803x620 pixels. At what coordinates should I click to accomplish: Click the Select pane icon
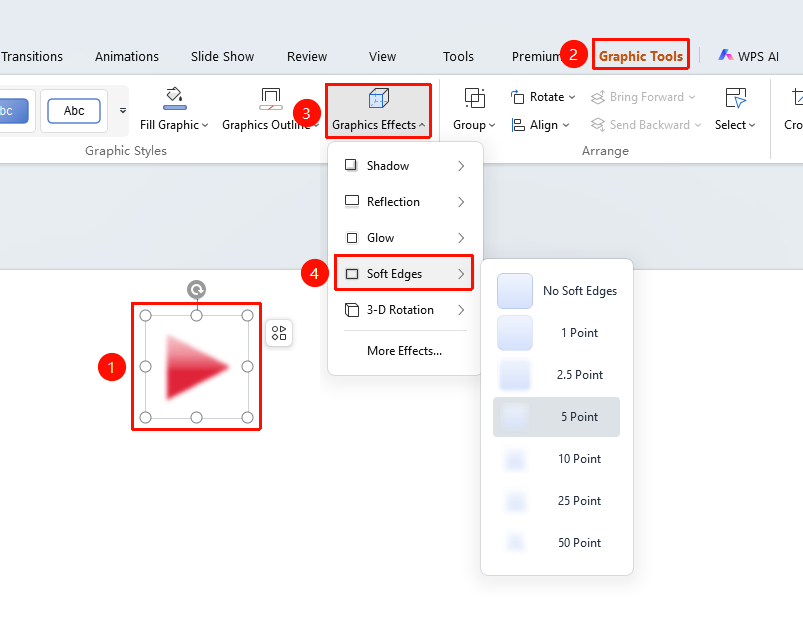coord(735,98)
